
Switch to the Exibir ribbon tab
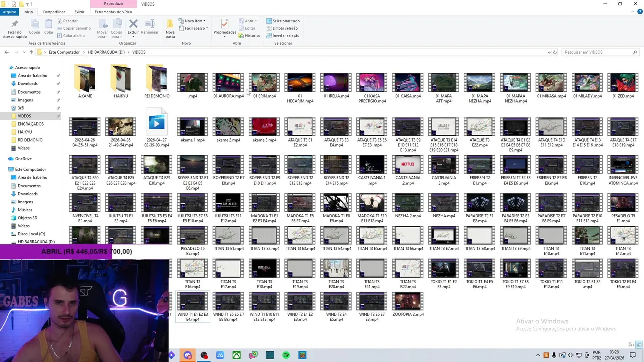pyautogui.click(x=79, y=12)
